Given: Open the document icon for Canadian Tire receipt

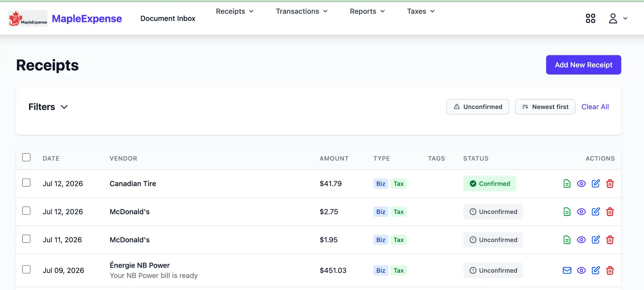Looking at the screenshot, I should click(567, 183).
